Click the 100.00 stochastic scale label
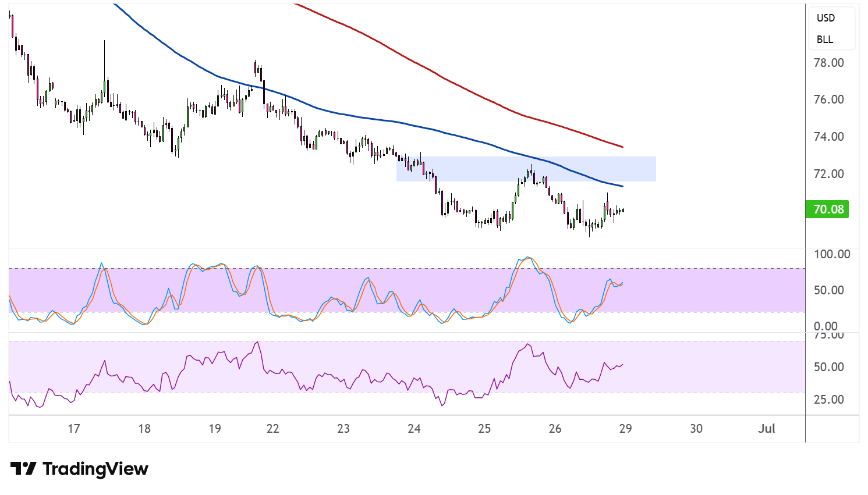 [831, 254]
